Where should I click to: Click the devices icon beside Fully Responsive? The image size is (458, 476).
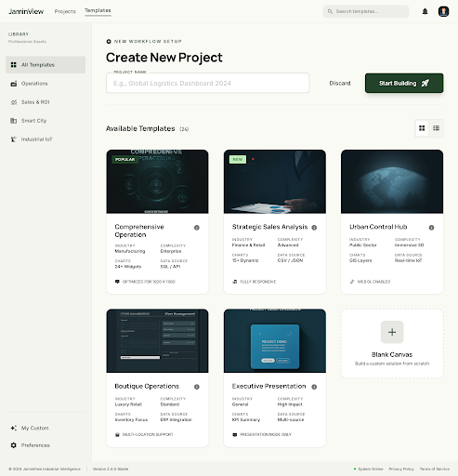point(235,282)
